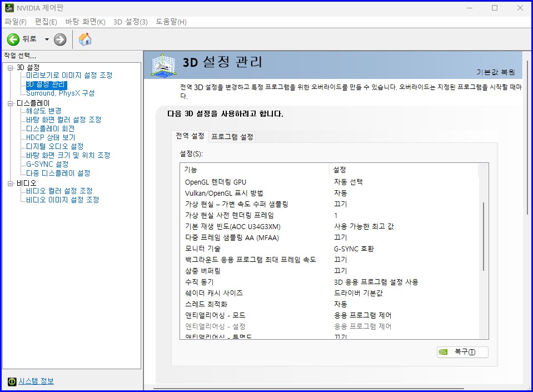Image resolution: width=533 pixels, height=392 pixels.
Task: Minimize the NVIDIA 제어판 window
Action: [x=470, y=8]
